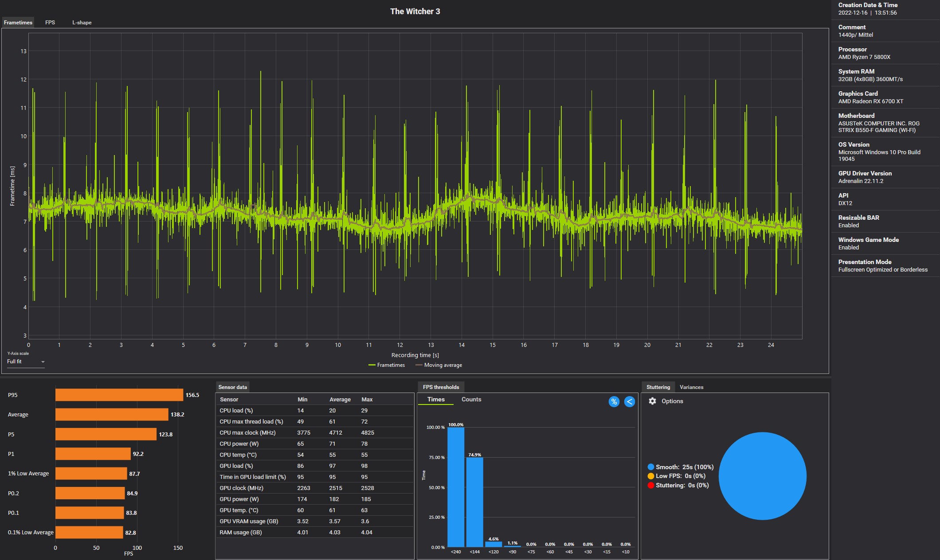940x560 pixels.
Task: Click the red Stuttering legend dot
Action: (650, 486)
